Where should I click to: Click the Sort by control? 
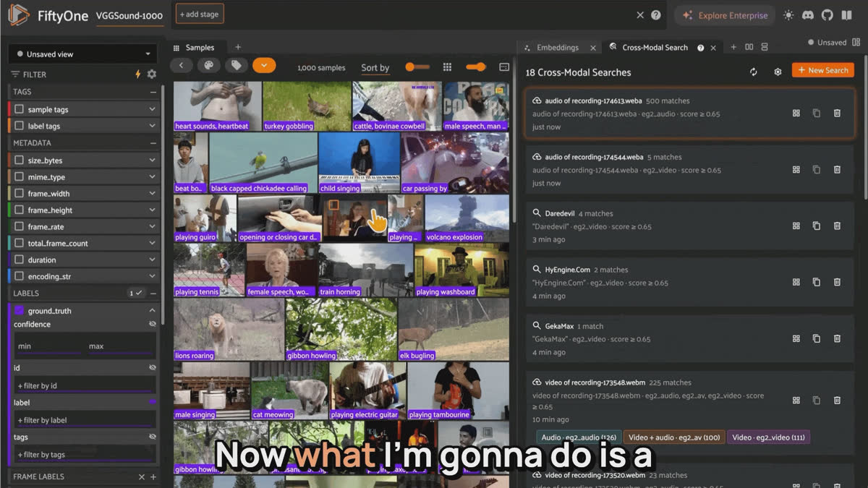click(375, 68)
